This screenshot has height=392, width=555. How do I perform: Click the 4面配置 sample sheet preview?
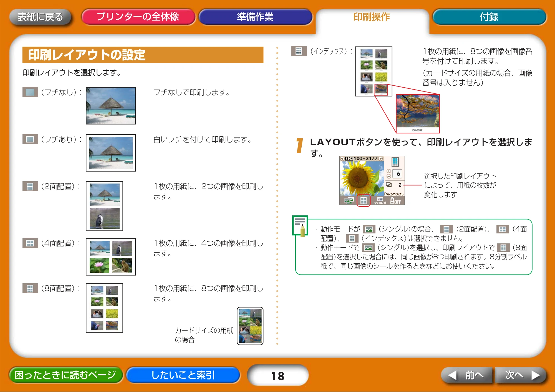pos(111,257)
